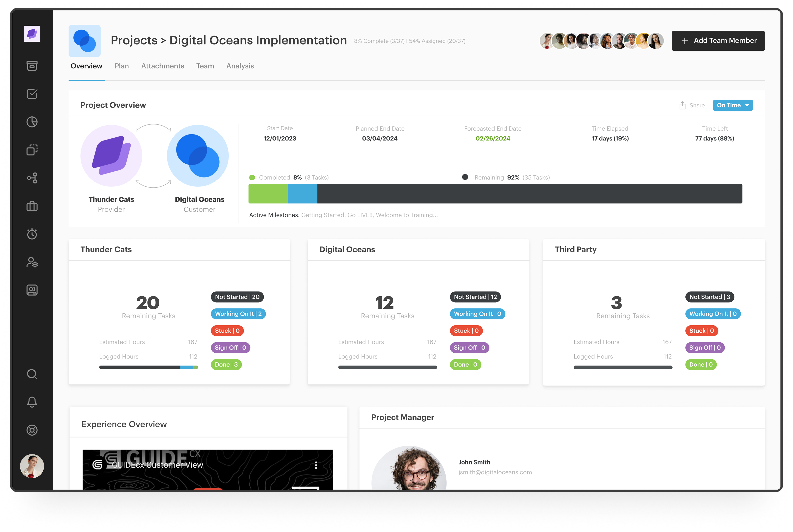Screen dimensions: 793x532
Task: Click Thunder Cats Not Started | 20 badge
Action: click(237, 297)
